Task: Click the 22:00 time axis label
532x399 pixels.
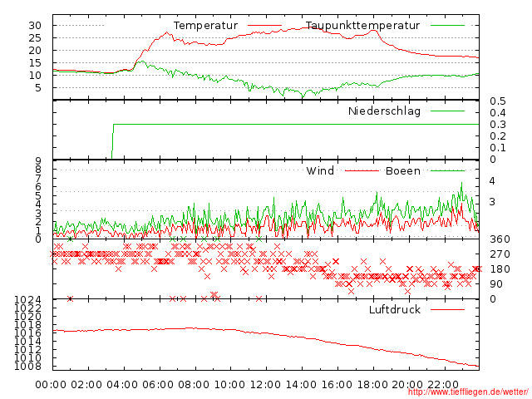Action: [x=443, y=385]
